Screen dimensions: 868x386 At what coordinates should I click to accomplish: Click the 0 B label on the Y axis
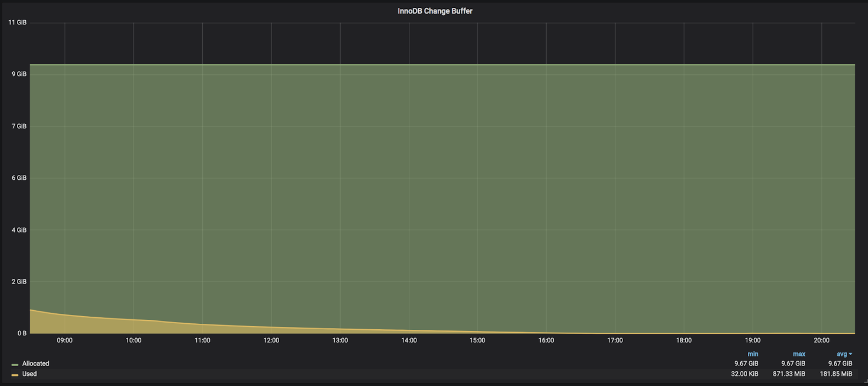22,334
